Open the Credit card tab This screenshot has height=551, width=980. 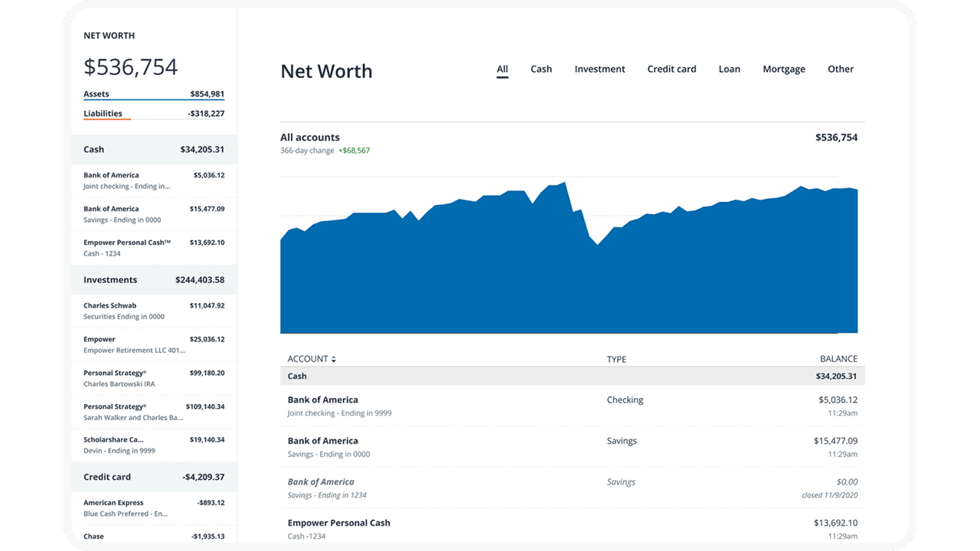(x=671, y=69)
